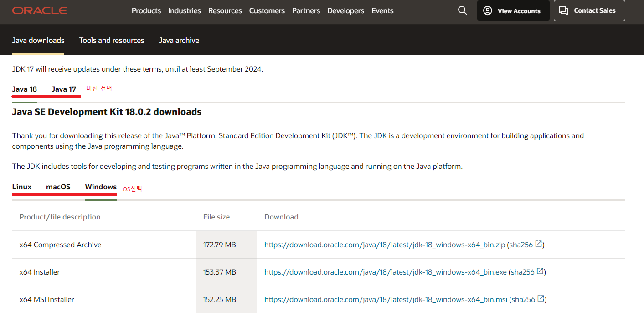Open the Products menu
The width and height of the screenshot is (644, 323).
tap(146, 10)
